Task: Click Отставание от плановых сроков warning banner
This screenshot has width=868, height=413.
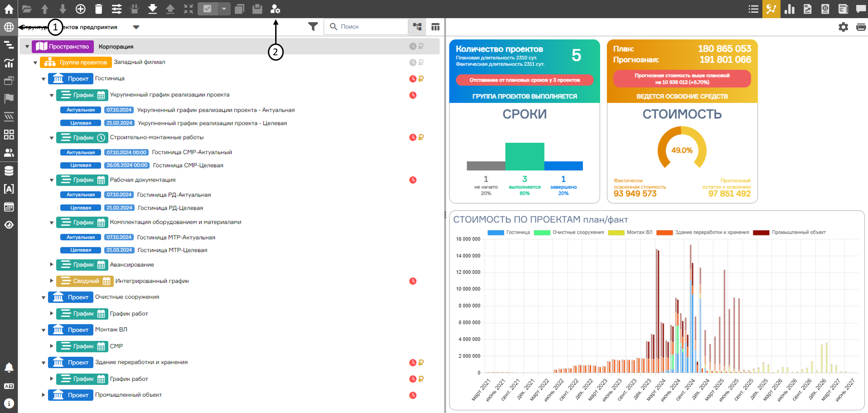Action: 525,80
